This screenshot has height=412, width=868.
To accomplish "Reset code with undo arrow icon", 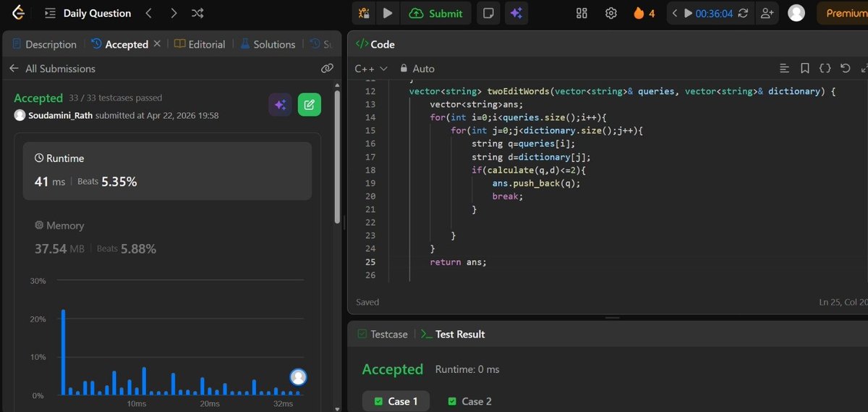I will [846, 69].
